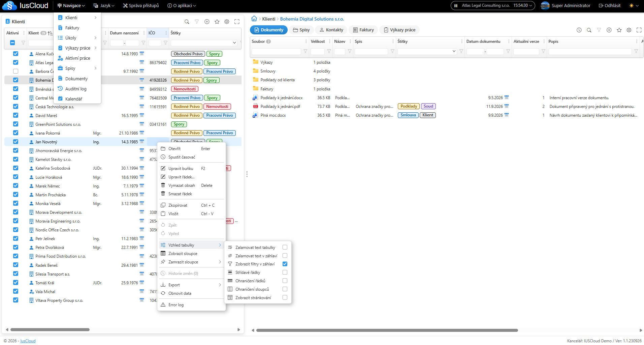Enable Ohraničení sloupců checkbox
644x345 pixels.
click(285, 289)
